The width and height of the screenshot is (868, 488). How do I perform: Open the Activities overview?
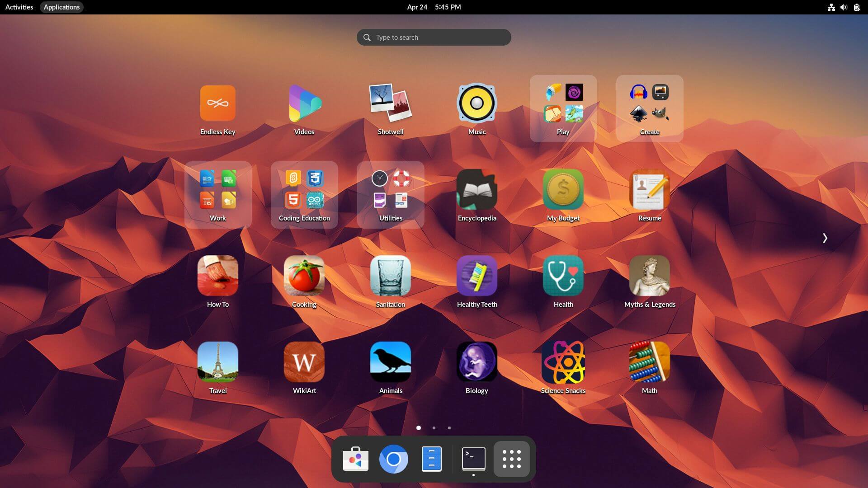pyautogui.click(x=19, y=7)
